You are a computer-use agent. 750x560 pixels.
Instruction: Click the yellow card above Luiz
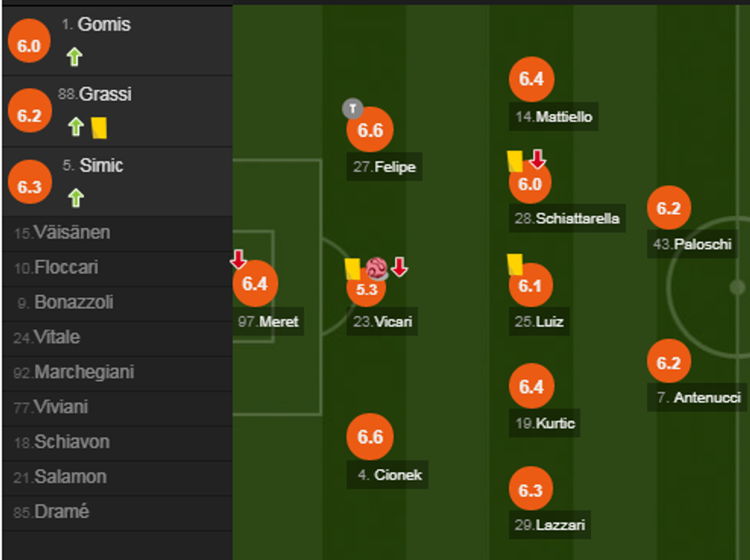click(514, 264)
